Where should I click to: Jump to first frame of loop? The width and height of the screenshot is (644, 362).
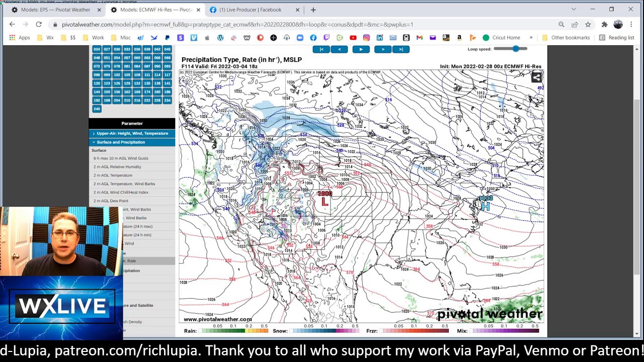tap(321, 49)
